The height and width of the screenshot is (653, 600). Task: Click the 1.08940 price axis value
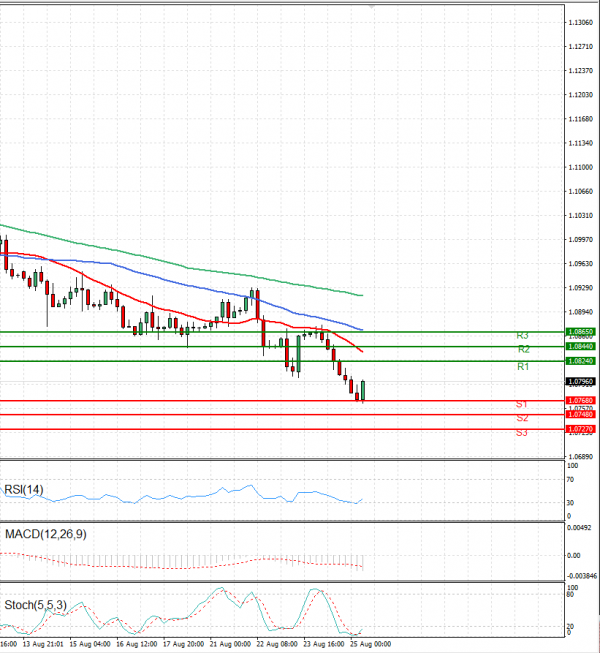click(580, 312)
